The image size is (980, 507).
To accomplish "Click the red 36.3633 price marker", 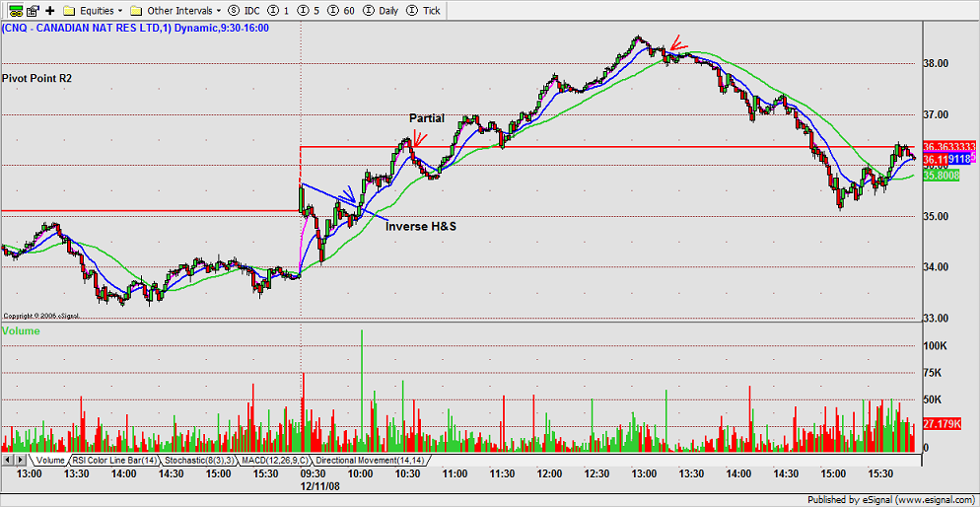I will click(949, 146).
